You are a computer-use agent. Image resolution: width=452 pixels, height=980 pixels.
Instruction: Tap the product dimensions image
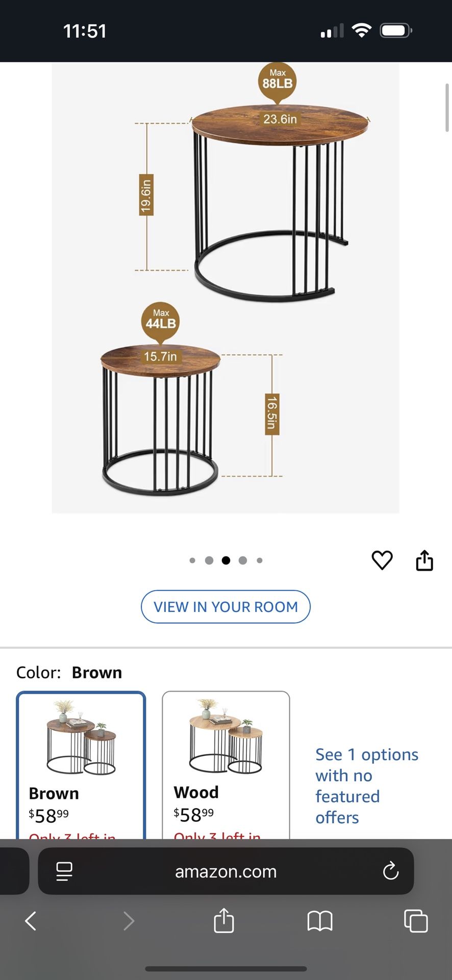click(x=225, y=288)
